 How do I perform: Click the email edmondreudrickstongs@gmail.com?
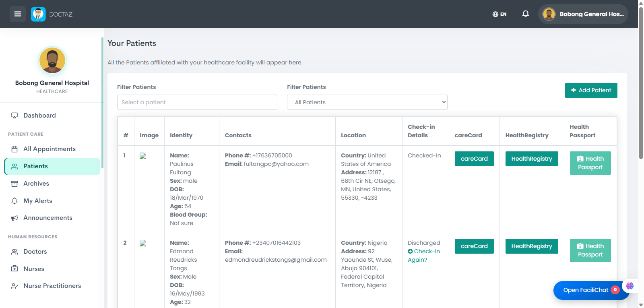(x=276, y=260)
